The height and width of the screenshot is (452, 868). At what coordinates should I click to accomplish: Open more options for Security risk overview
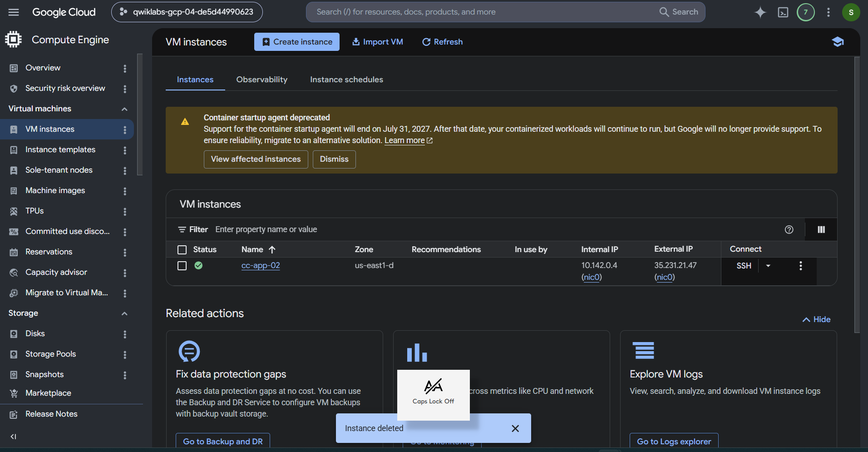point(125,89)
